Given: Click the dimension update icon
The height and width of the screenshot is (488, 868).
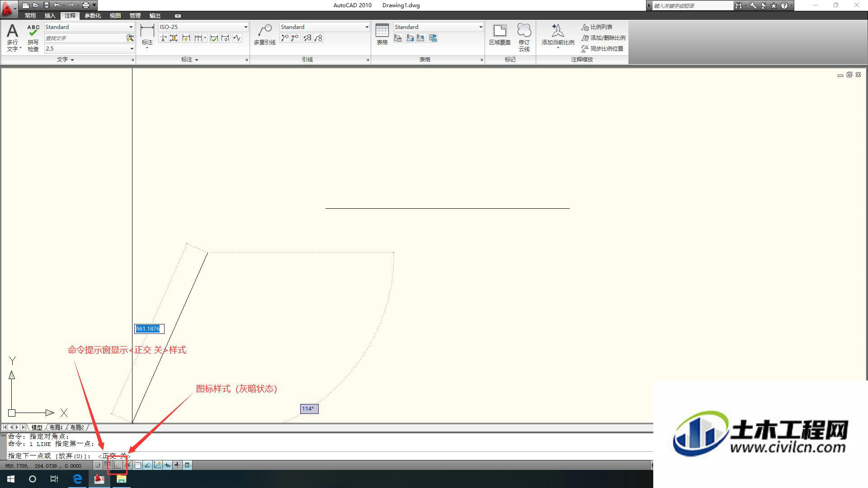Looking at the screenshot, I should (225, 38).
